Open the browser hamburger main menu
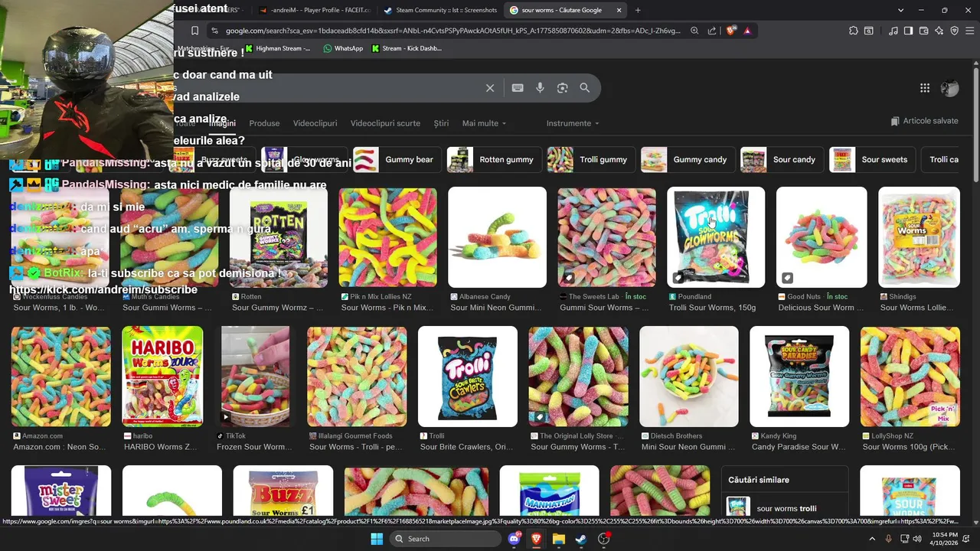This screenshot has height=551, width=980. 969,31
